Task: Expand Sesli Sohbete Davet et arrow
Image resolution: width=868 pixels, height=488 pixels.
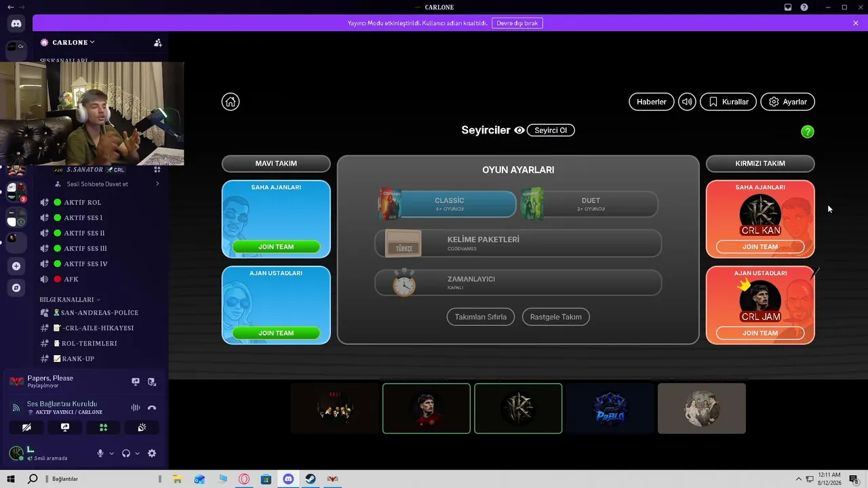Action: coord(157,184)
